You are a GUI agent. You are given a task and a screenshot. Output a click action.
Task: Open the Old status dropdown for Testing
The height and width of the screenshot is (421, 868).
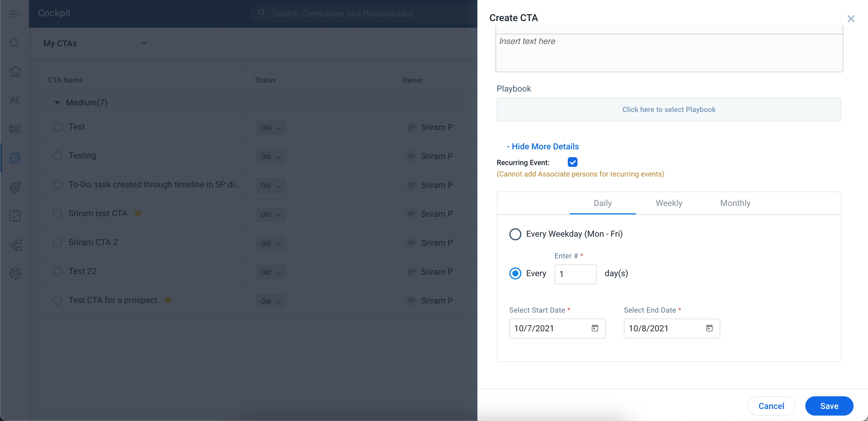[x=270, y=157]
